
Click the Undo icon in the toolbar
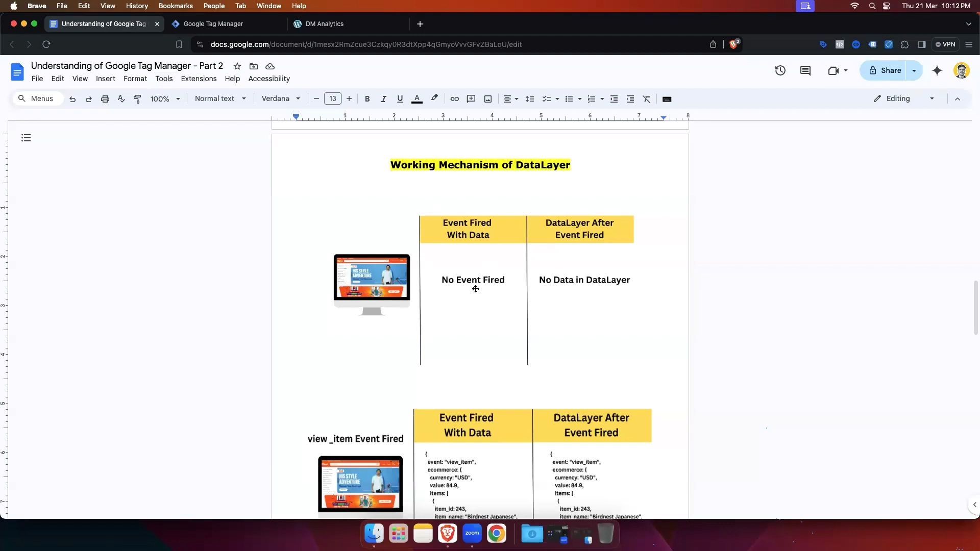point(72,99)
